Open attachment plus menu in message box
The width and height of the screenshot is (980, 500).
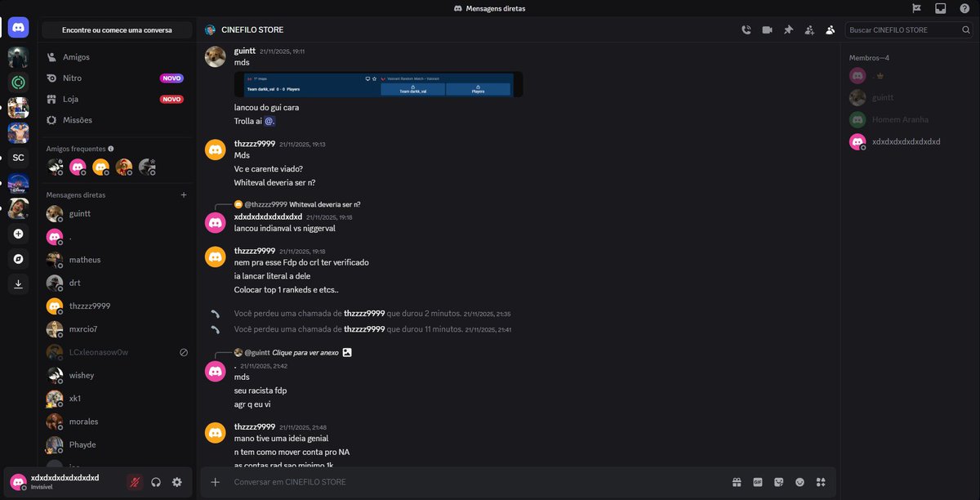pyautogui.click(x=216, y=482)
